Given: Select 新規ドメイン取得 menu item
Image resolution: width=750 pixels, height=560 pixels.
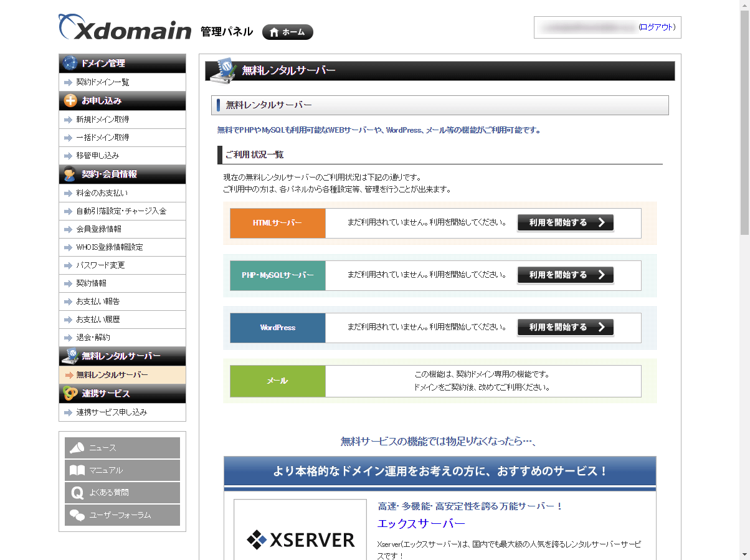Looking at the screenshot, I should click(x=103, y=120).
